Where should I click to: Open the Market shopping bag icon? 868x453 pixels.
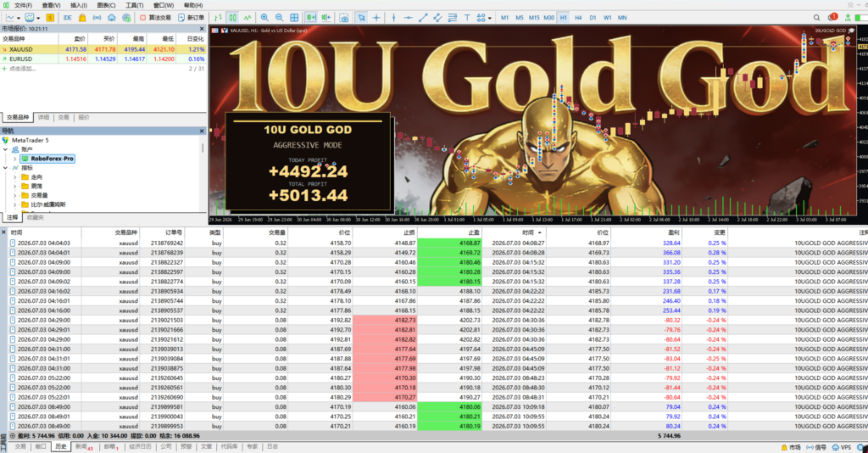(x=82, y=18)
